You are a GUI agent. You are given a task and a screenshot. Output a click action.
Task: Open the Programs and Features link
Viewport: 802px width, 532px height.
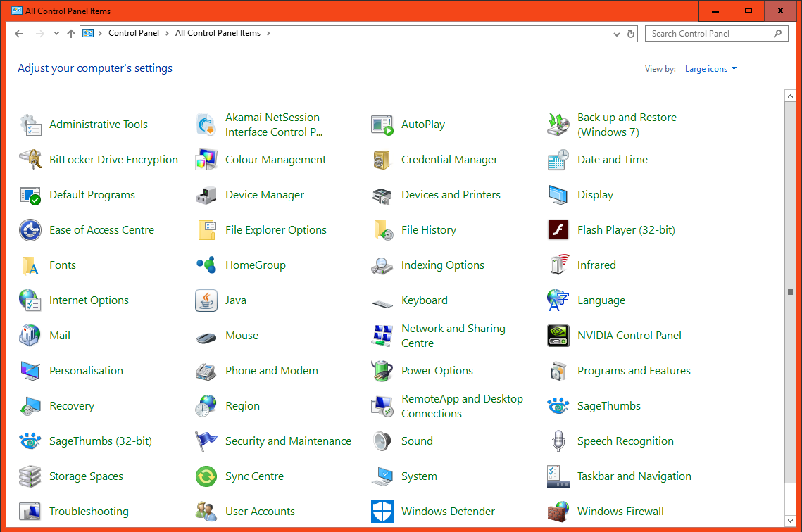coord(634,371)
